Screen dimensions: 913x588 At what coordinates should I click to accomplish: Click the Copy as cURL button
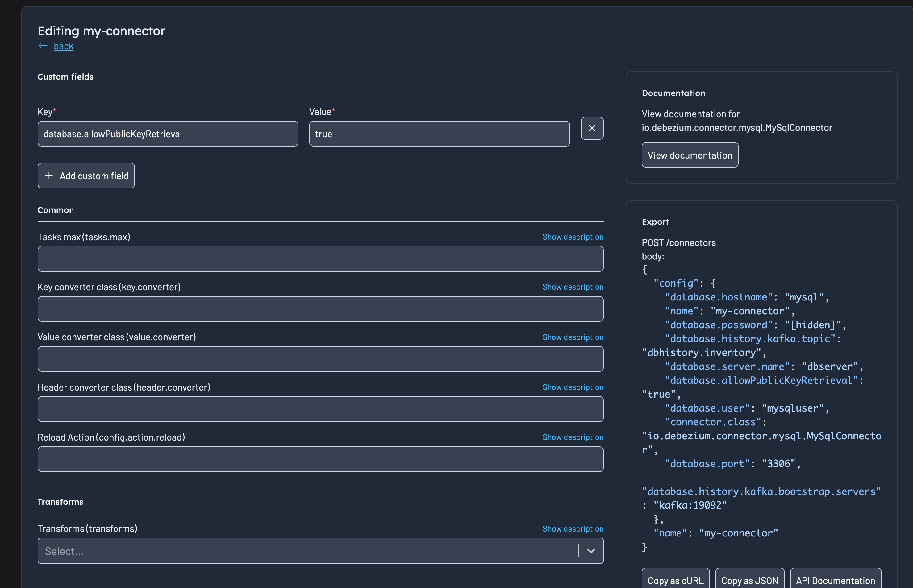tap(675, 580)
